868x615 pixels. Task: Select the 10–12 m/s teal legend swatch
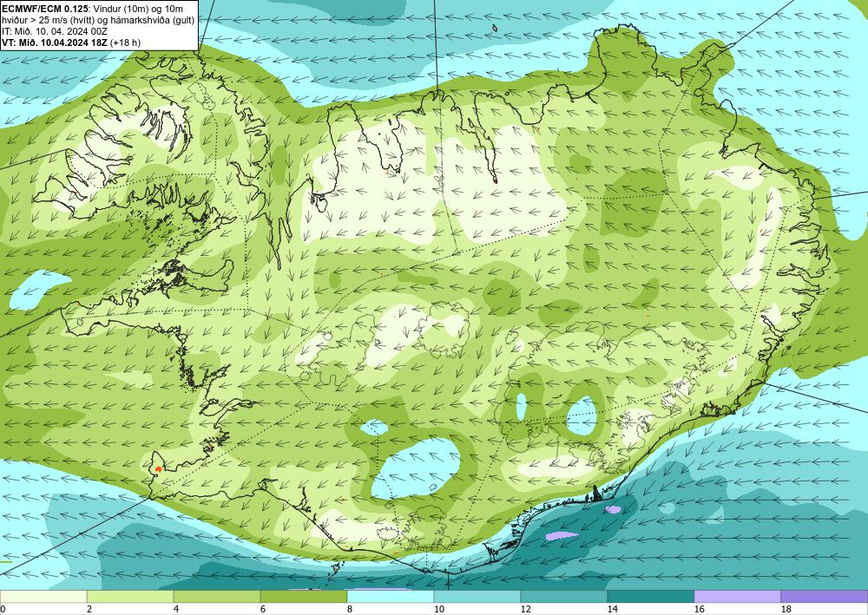click(477, 596)
